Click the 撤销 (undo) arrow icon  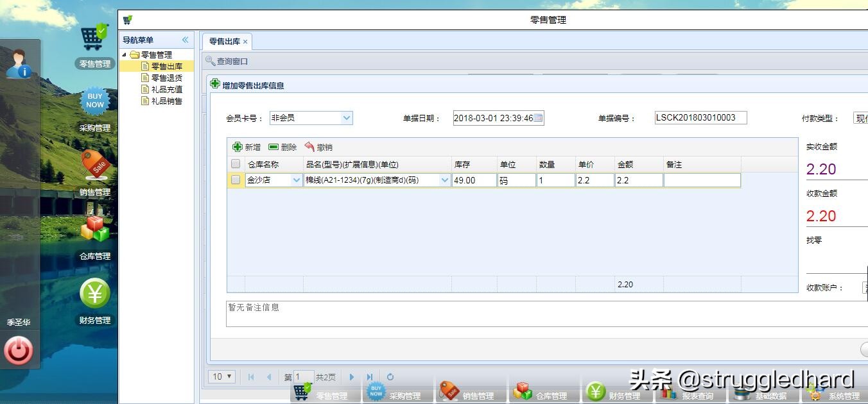tap(309, 146)
